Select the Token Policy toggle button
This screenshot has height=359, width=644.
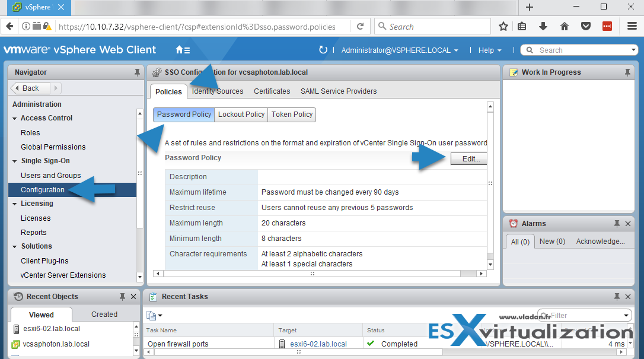pyautogui.click(x=292, y=115)
